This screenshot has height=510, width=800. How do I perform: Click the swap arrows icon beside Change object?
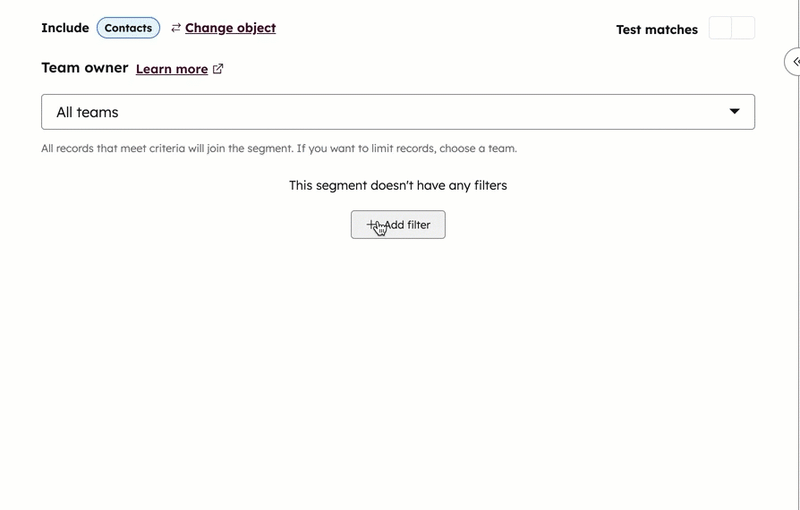click(x=176, y=28)
